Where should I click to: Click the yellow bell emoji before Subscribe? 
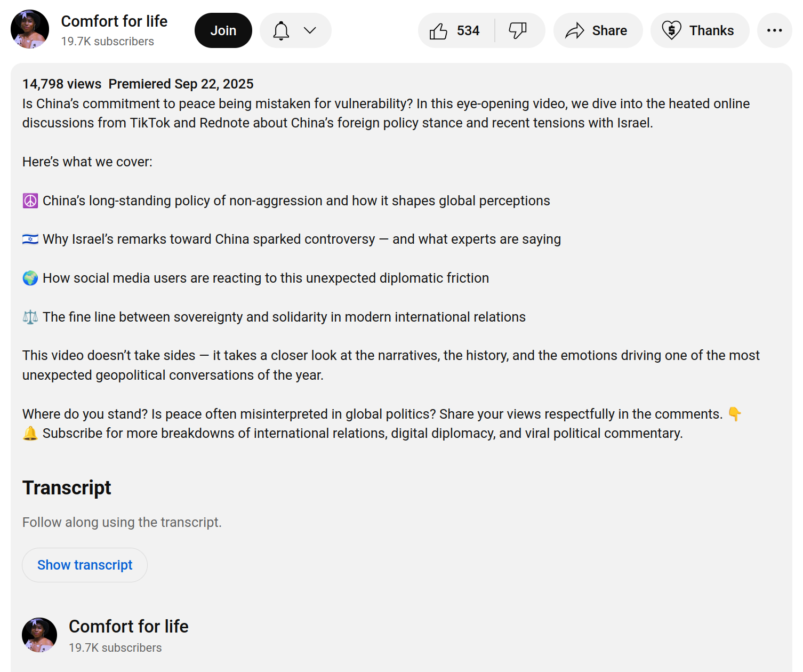coord(30,434)
